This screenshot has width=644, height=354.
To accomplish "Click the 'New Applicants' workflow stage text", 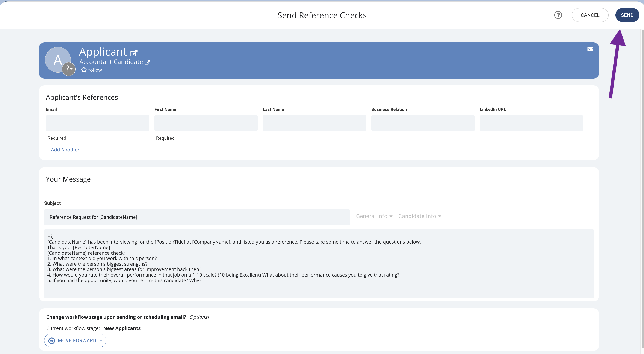I will (122, 328).
